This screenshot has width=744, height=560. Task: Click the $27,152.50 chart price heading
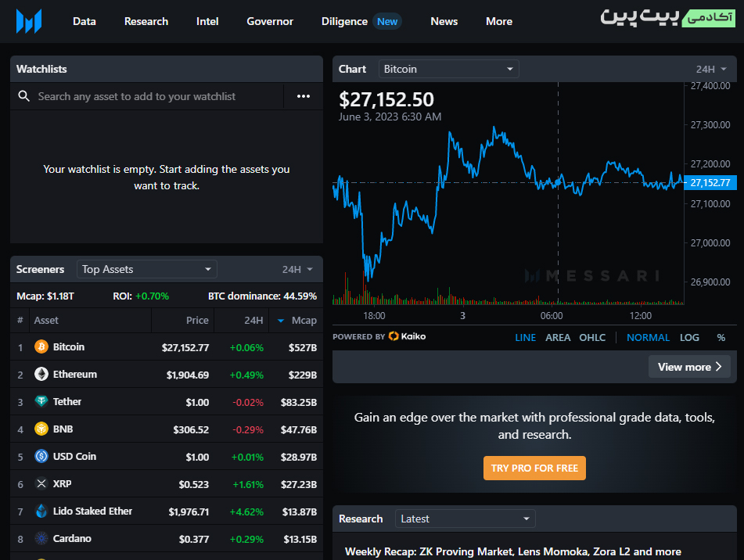(386, 99)
